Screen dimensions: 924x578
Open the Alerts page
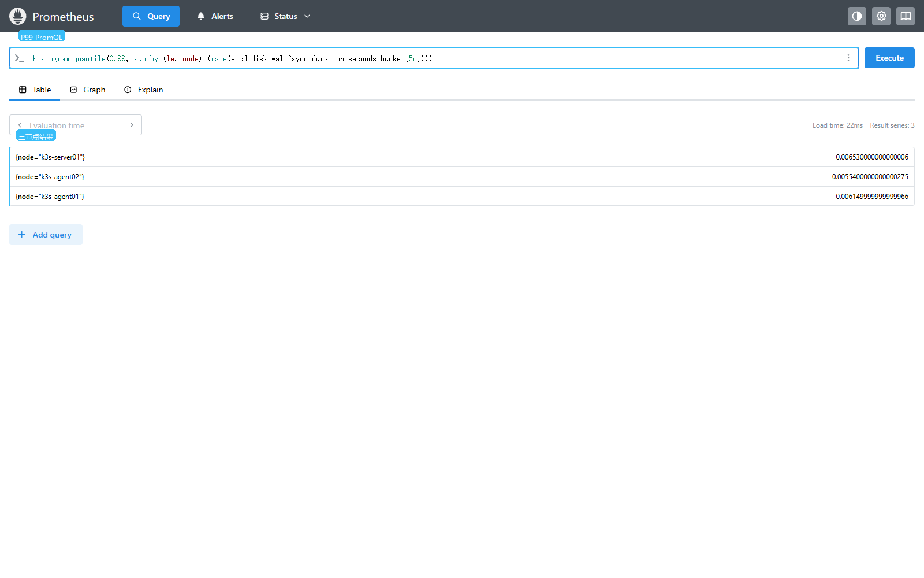point(215,16)
